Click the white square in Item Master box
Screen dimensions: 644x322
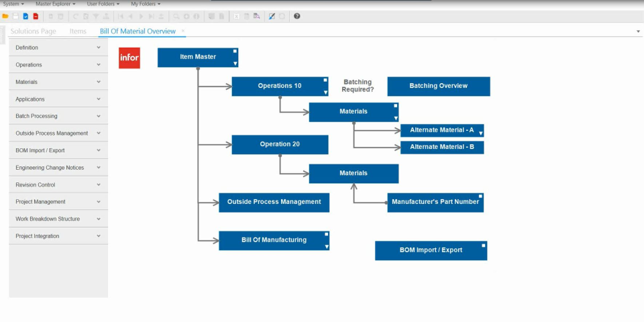[x=235, y=52]
